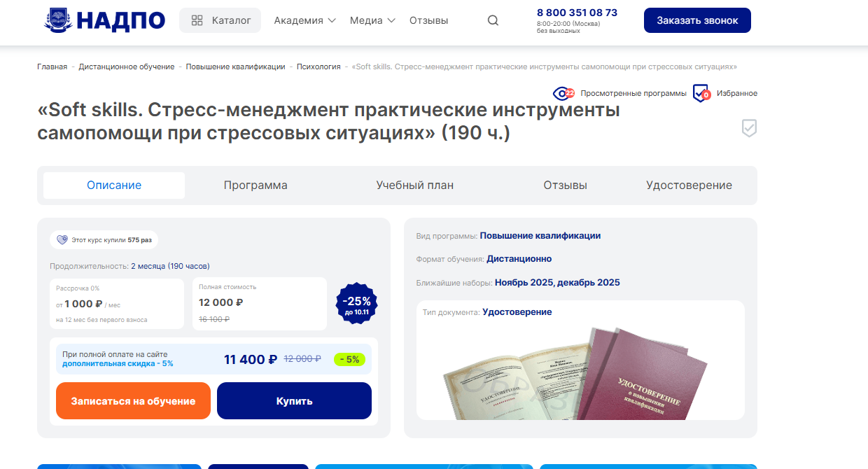Expand the Медиа dropdown menu
This screenshot has width=868, height=469.
372,20
